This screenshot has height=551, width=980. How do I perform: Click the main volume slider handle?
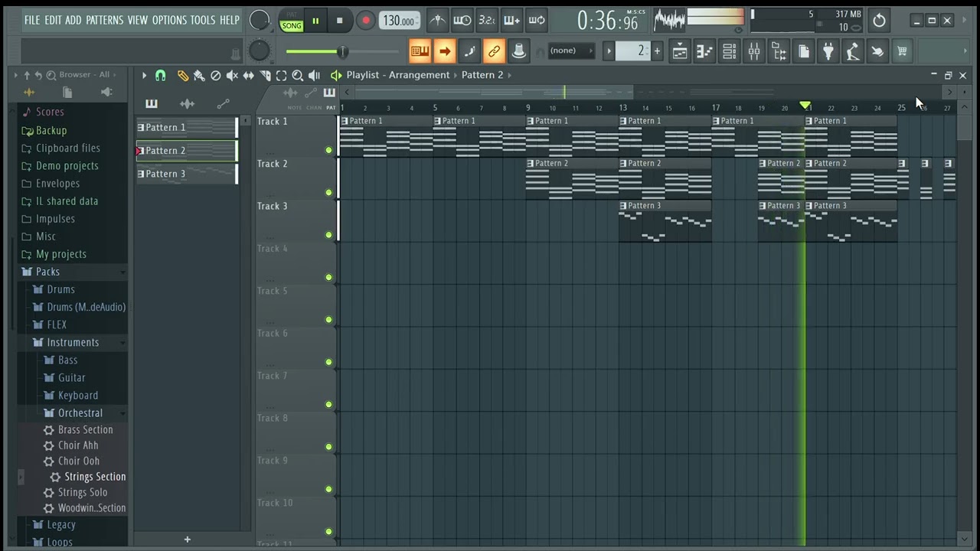(x=342, y=51)
